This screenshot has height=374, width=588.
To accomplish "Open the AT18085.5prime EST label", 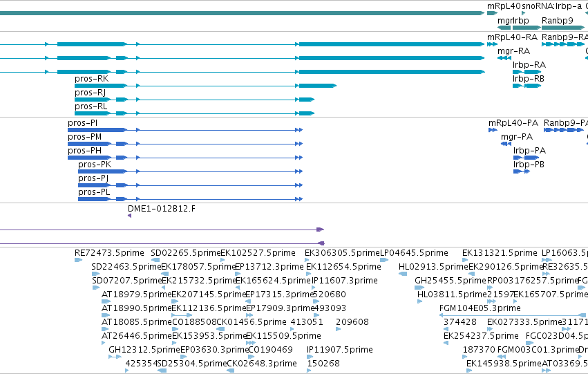I will (137, 322).
